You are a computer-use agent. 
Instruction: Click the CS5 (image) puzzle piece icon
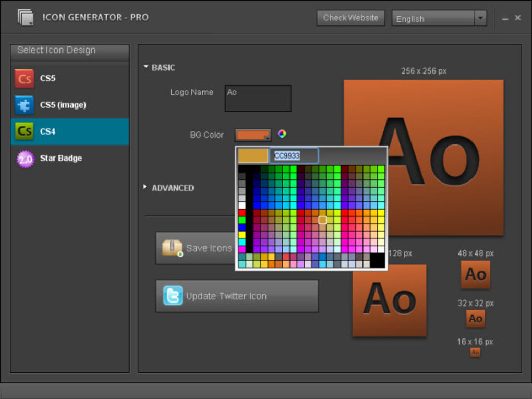coord(24,105)
